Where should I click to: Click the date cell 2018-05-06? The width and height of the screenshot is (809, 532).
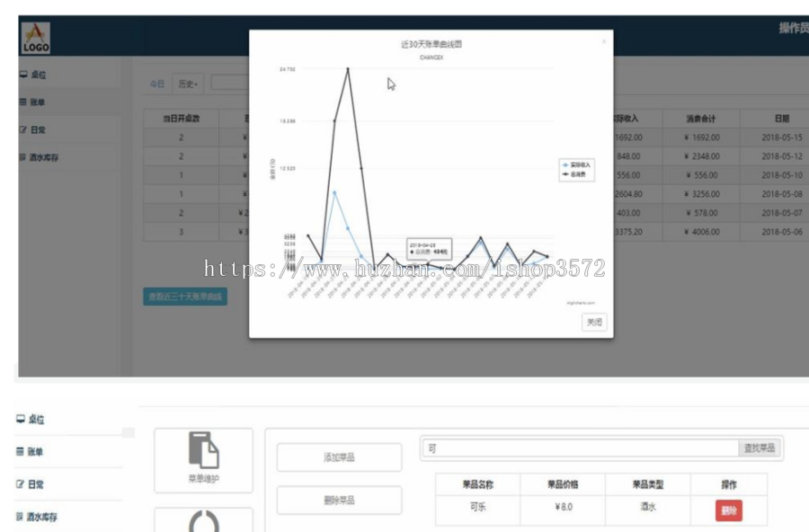tap(782, 232)
